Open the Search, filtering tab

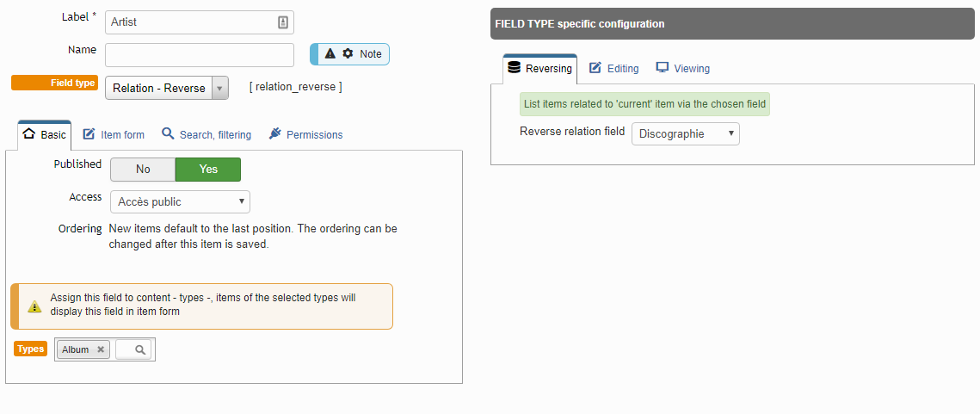(206, 134)
